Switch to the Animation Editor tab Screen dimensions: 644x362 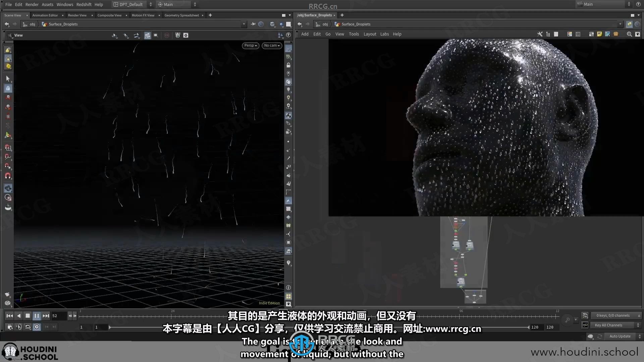45,15
